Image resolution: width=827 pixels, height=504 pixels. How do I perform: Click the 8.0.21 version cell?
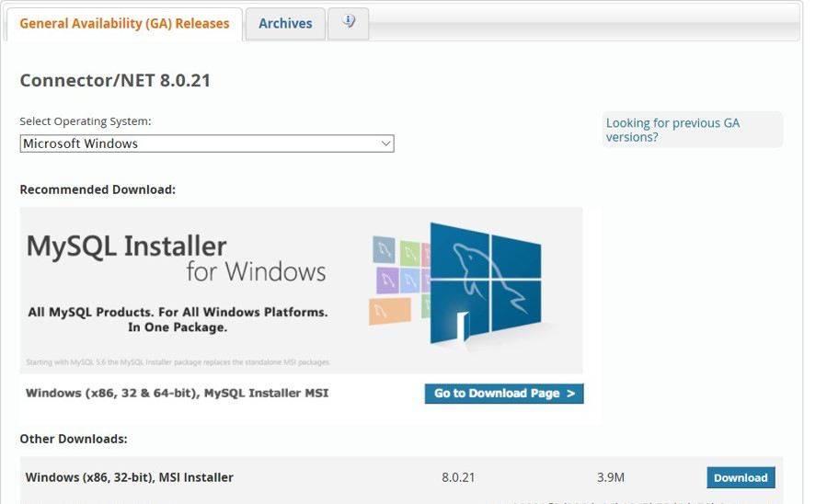tap(458, 477)
